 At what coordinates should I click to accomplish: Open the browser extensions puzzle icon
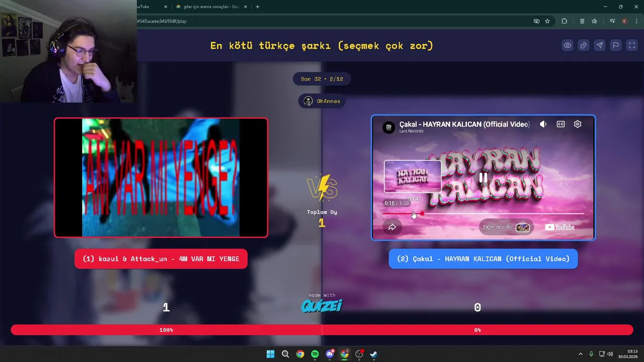pos(564,21)
